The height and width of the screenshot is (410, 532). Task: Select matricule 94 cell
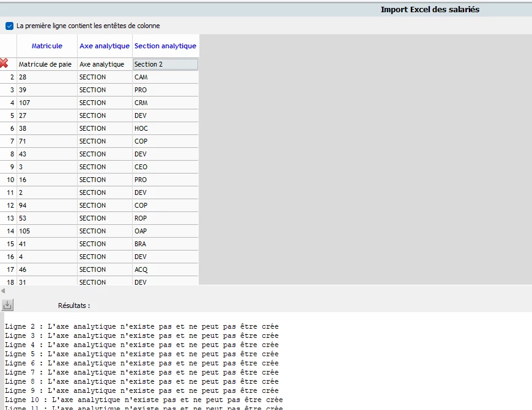[x=47, y=205]
